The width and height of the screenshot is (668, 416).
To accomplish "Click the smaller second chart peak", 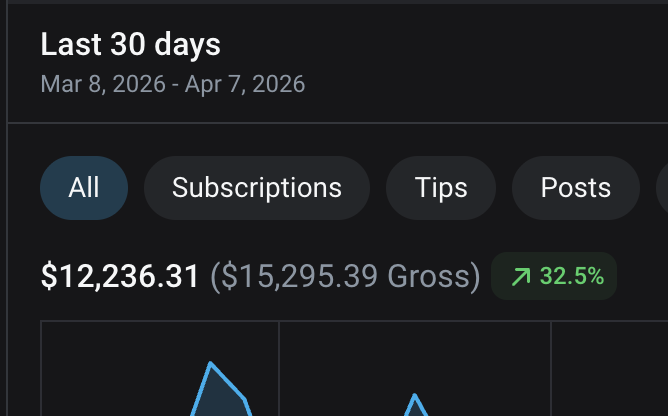I will [415, 396].
